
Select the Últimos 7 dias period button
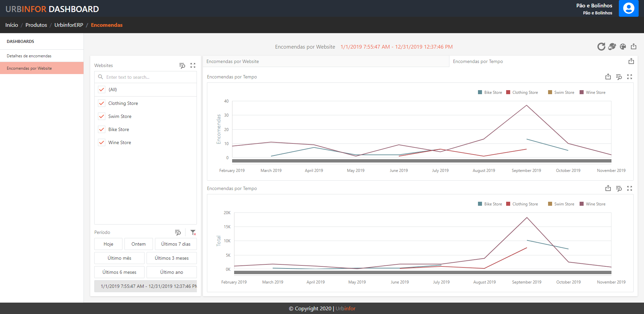click(176, 244)
